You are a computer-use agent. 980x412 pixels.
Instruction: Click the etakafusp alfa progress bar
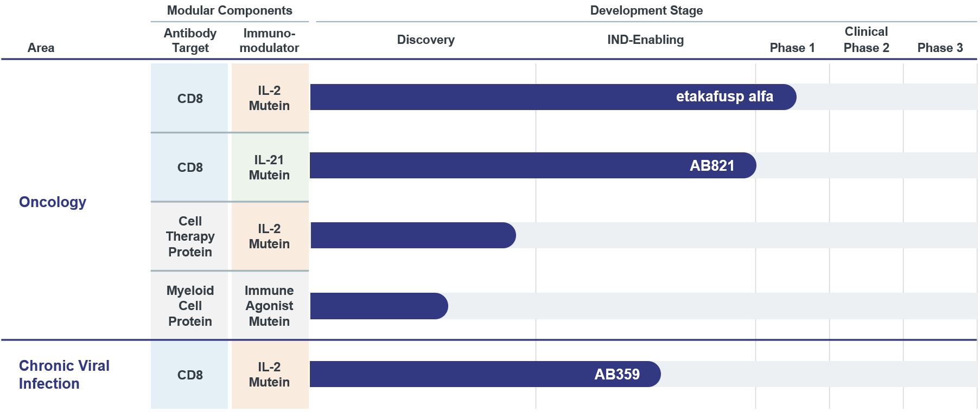(553, 97)
